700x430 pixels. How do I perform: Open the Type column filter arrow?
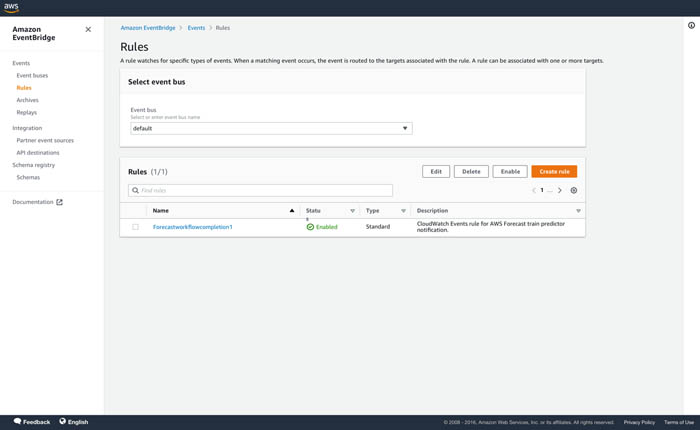[403, 211]
